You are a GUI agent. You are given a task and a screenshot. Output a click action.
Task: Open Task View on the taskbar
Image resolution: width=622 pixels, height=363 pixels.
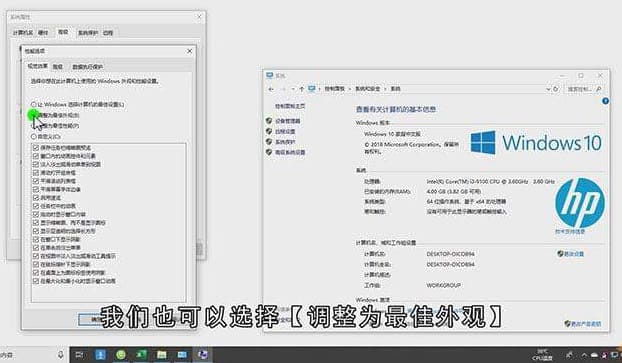(x=79, y=355)
